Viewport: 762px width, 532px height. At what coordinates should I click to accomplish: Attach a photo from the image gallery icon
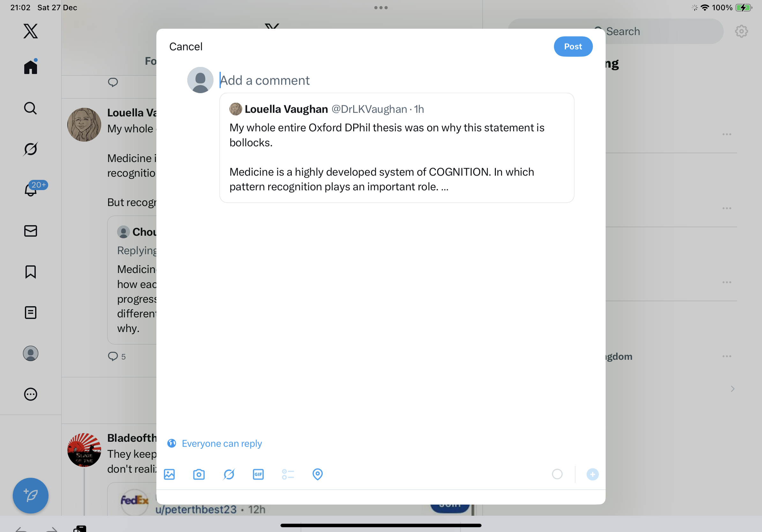pyautogui.click(x=169, y=474)
